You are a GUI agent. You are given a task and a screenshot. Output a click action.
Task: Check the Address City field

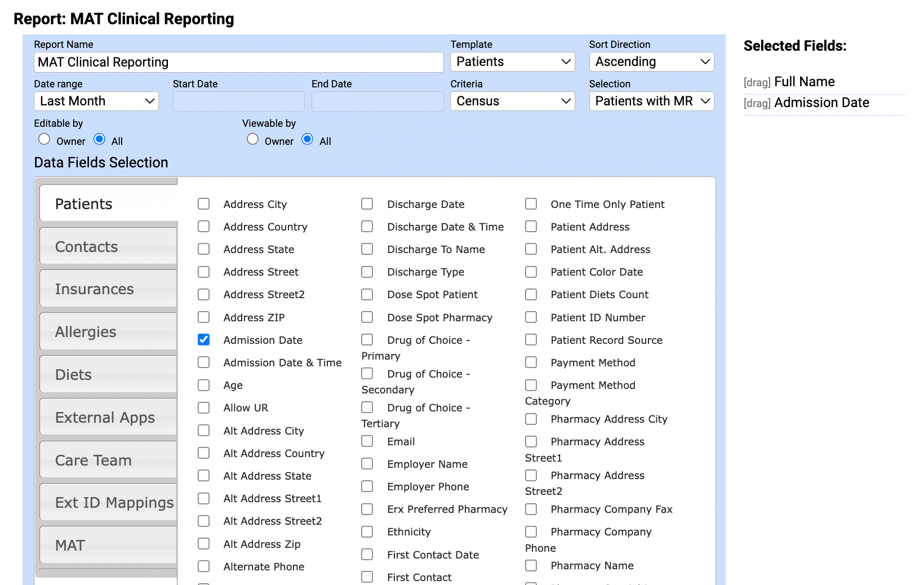click(203, 203)
